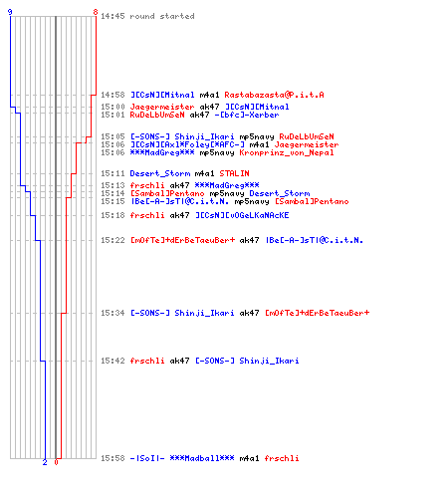Click Jaegermeister in the 15:00 kill line
This screenshot has width=448, height=498.
tap(162, 107)
